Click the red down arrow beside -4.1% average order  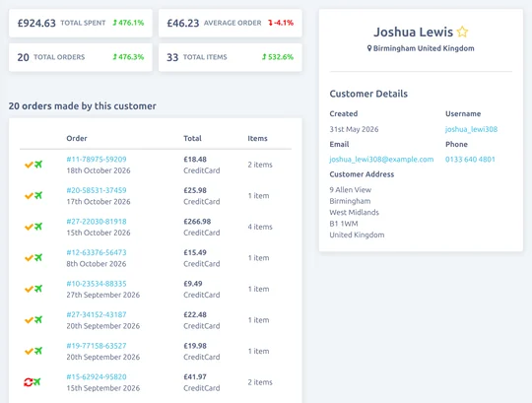pos(270,23)
